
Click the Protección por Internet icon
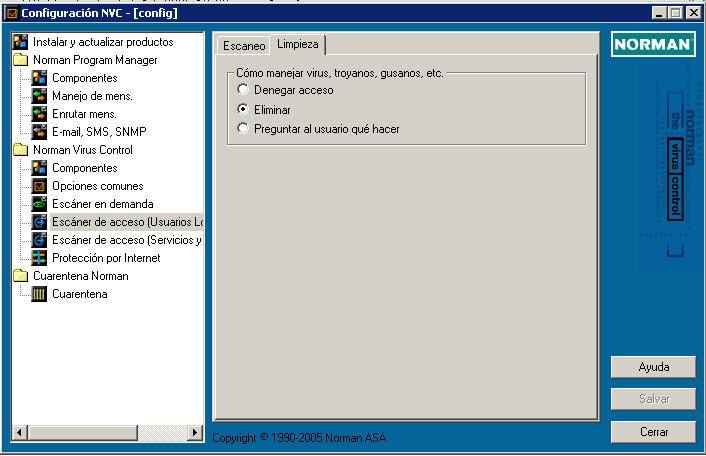[x=39, y=258]
